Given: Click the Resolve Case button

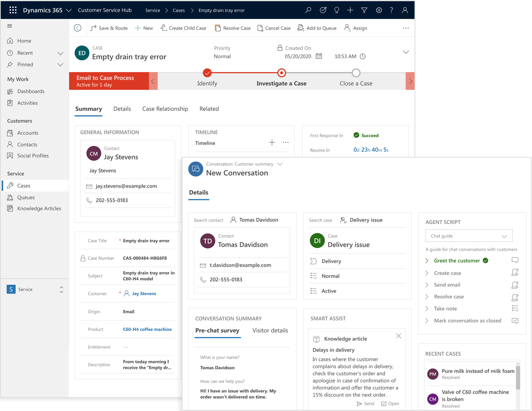Looking at the screenshot, I should click(233, 28).
